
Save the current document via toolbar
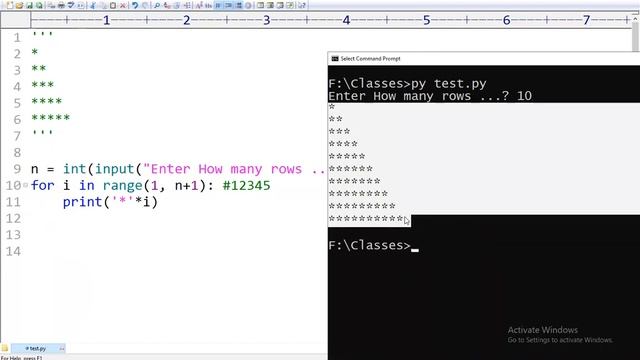click(29, 5)
